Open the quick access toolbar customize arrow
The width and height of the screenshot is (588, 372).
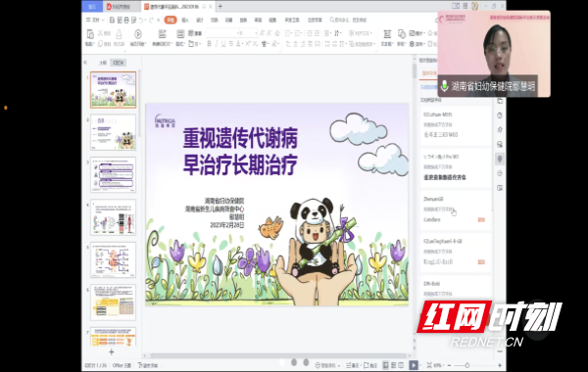tap(158, 20)
